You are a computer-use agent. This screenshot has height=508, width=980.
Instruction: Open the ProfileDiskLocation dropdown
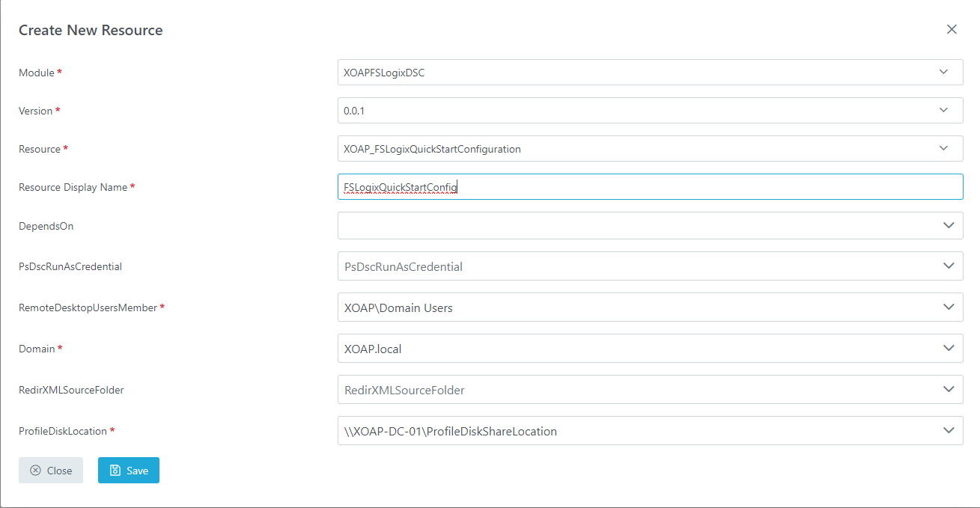click(948, 430)
